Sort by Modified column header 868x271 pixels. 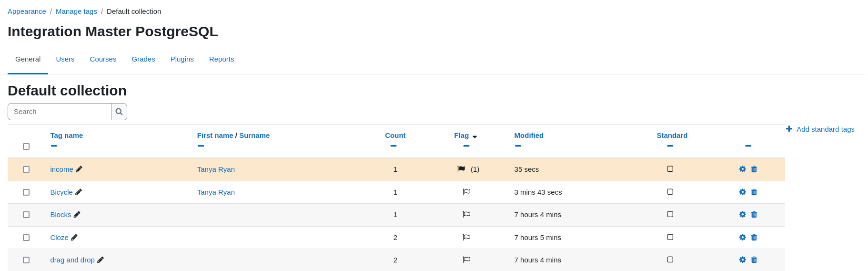529,135
